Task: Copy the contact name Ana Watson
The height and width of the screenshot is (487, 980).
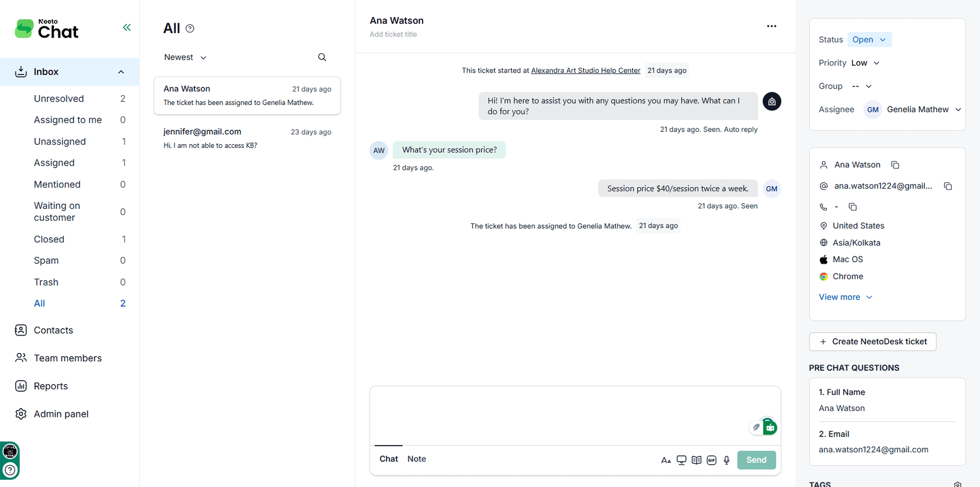Action: pos(895,165)
